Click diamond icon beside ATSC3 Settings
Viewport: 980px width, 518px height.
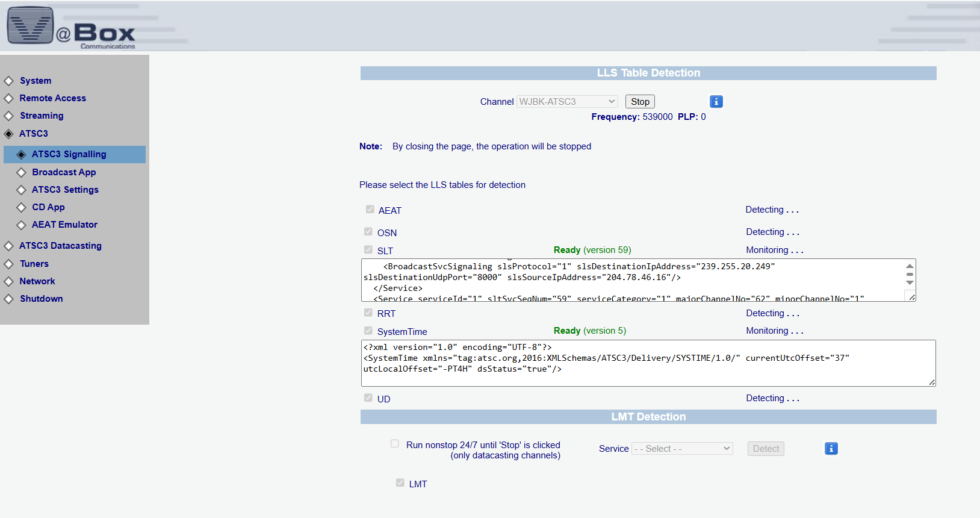pos(21,190)
